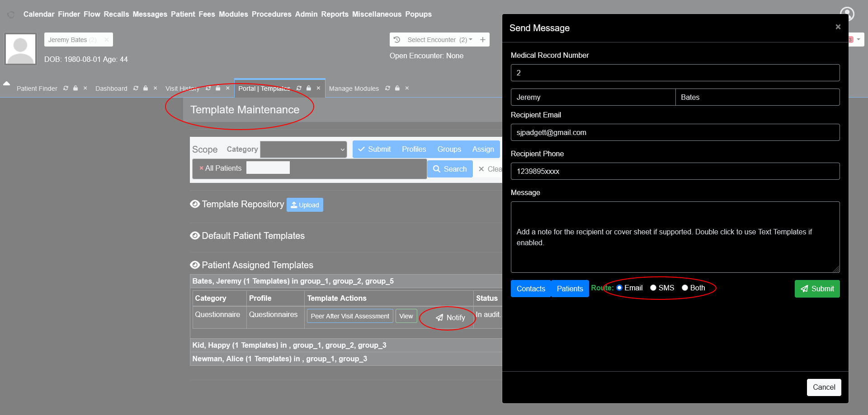Click the green Submit button in Send Message

[x=817, y=289]
